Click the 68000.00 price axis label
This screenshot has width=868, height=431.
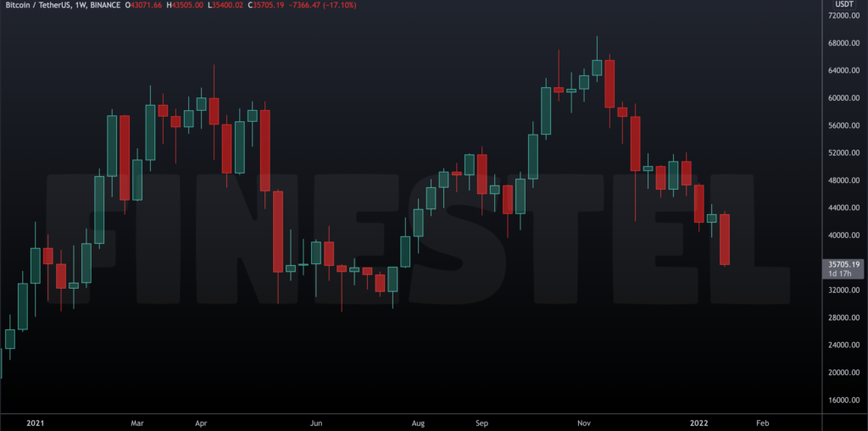pos(843,43)
